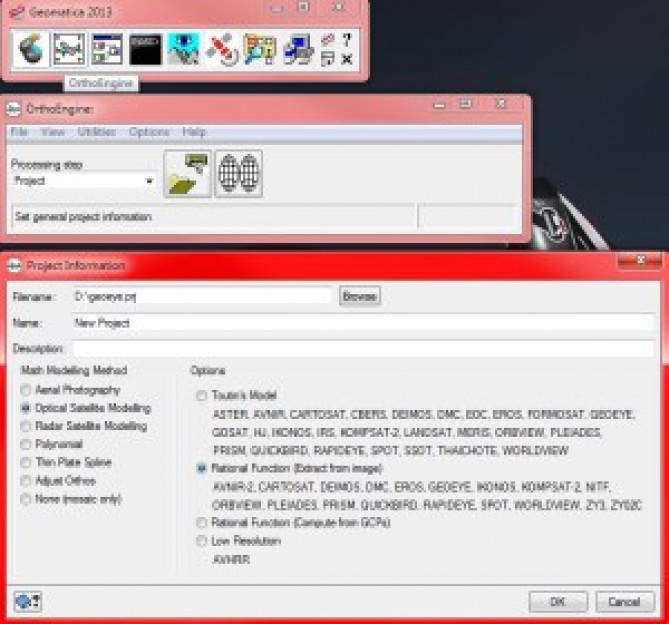Confirm the dialog with OK
The image size is (669, 624).
(x=558, y=602)
